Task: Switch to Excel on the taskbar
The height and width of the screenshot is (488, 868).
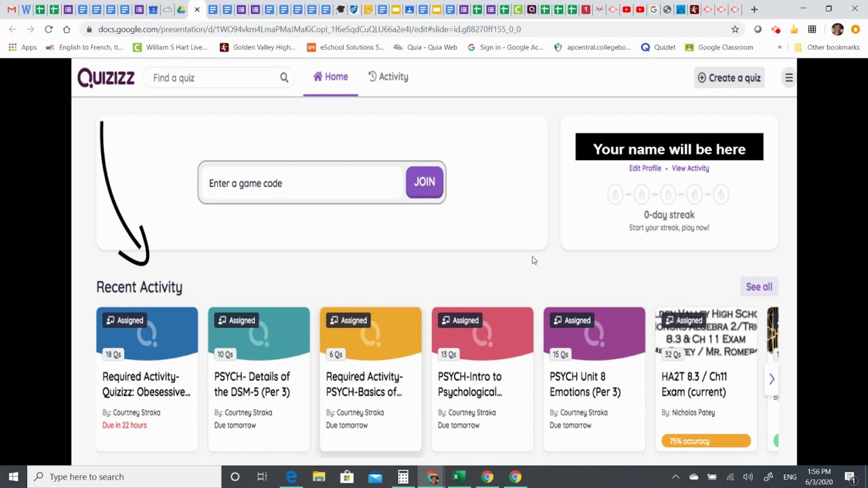Action: click(x=459, y=476)
